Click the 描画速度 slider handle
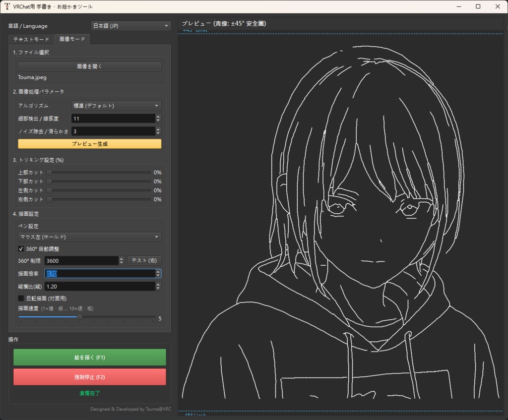 click(x=81, y=316)
